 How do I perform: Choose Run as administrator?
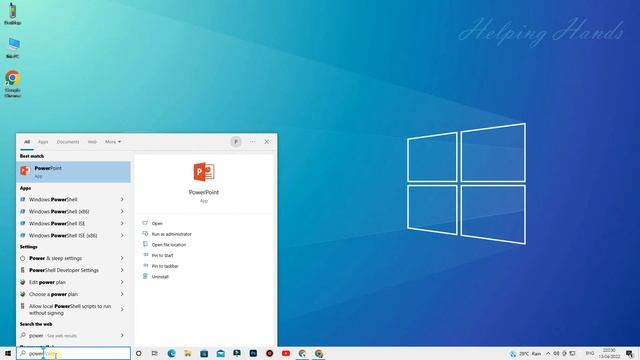click(x=171, y=234)
